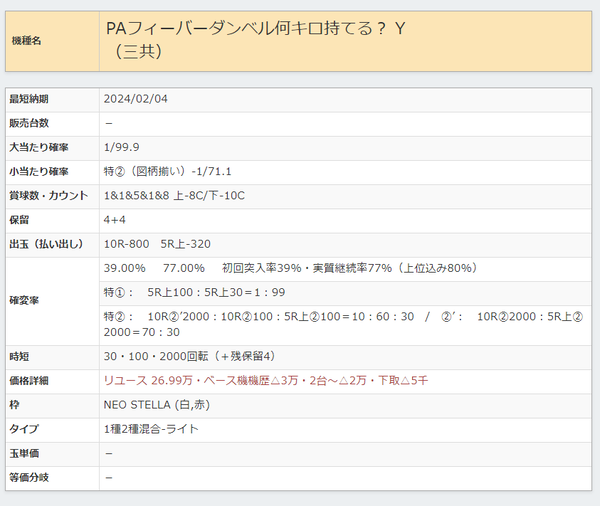Click the 玉単価 label
This screenshot has height=506, width=600.
coord(24,454)
